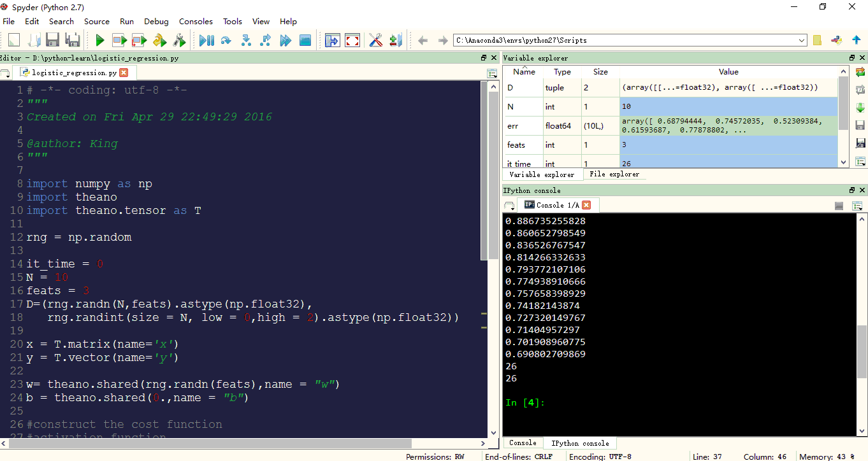Open editor pane options menu icon
868x461 pixels.
point(492,73)
